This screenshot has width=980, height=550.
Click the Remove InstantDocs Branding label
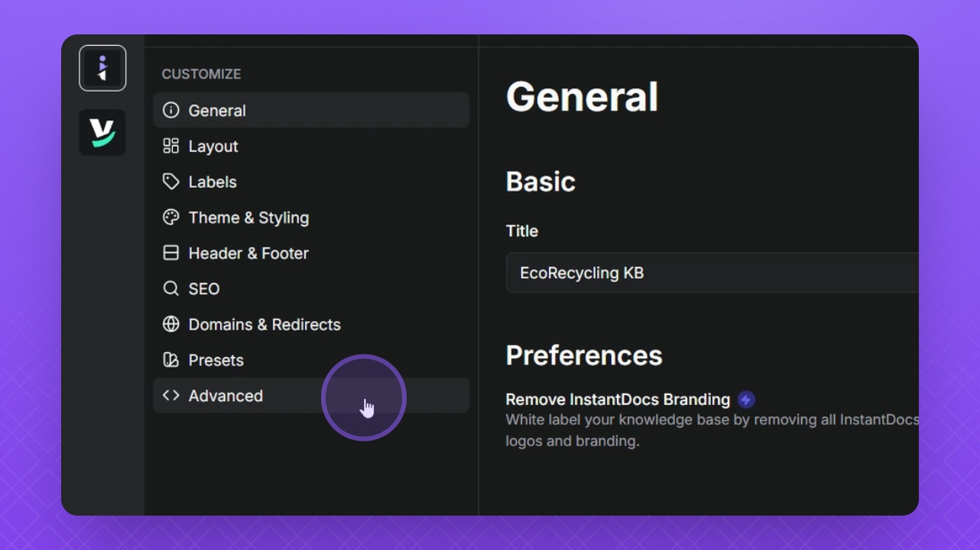pyautogui.click(x=618, y=400)
